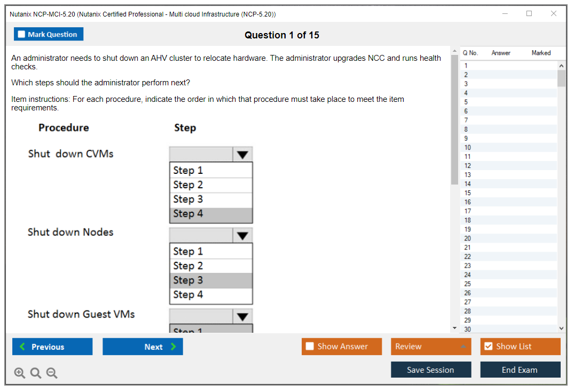Screen dimensions: 574x392
Task: Toggle the Mark Question checkbox
Action: 22,35
